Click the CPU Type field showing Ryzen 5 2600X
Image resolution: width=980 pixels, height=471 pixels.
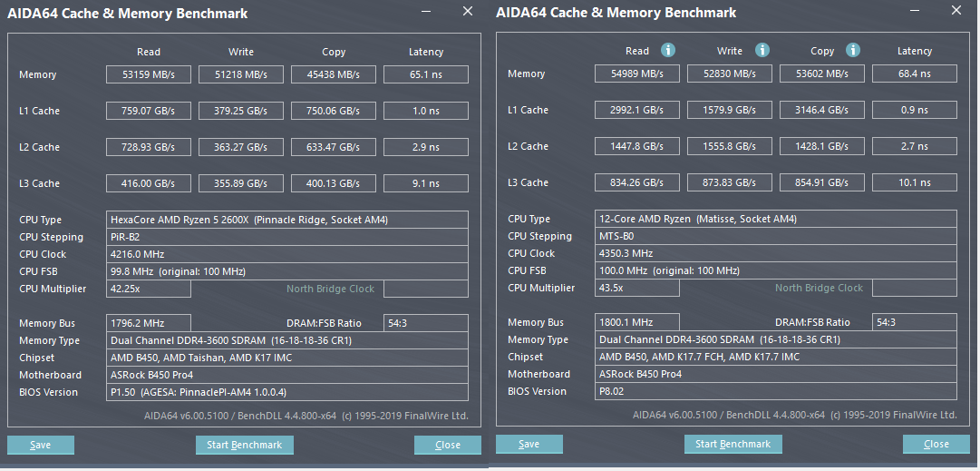(x=287, y=221)
